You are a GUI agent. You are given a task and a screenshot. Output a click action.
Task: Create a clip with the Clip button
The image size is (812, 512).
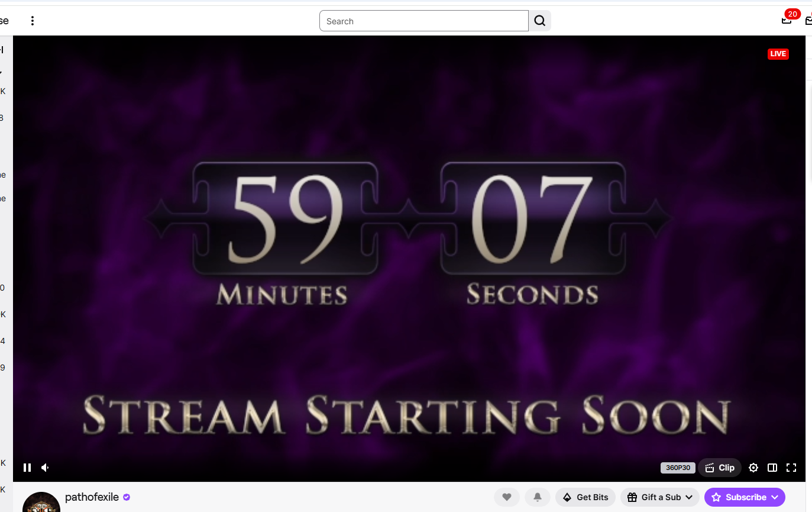[720, 468]
